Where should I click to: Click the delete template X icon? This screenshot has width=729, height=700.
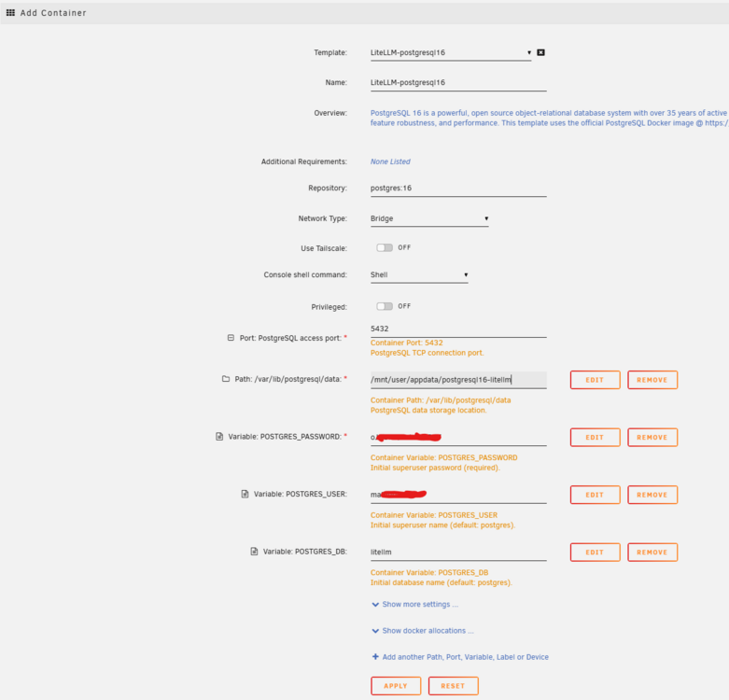540,52
